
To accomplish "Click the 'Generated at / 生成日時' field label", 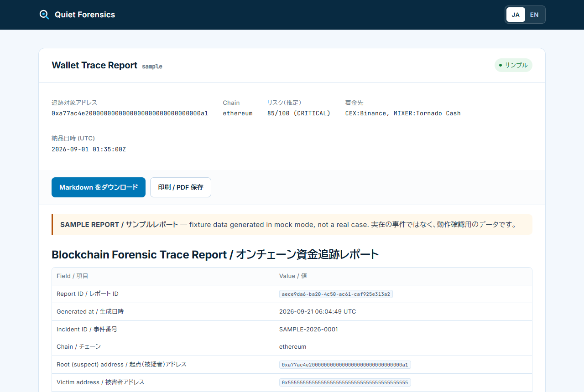I will click(90, 312).
